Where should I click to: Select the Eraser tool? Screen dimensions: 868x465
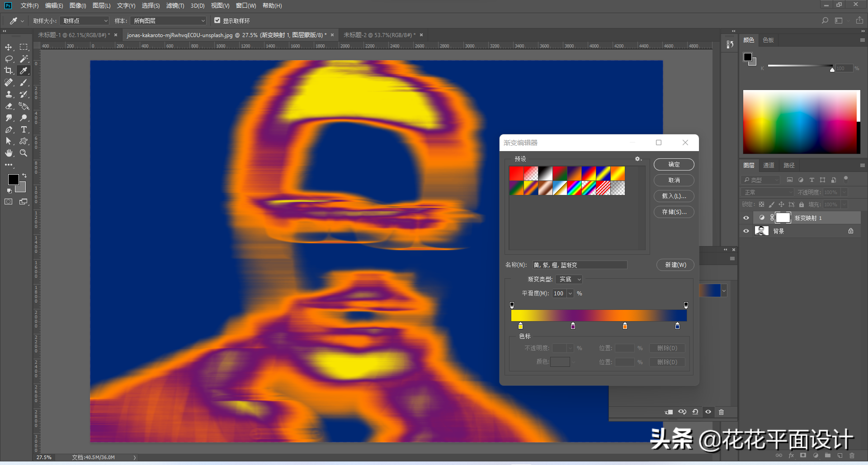[x=9, y=106]
